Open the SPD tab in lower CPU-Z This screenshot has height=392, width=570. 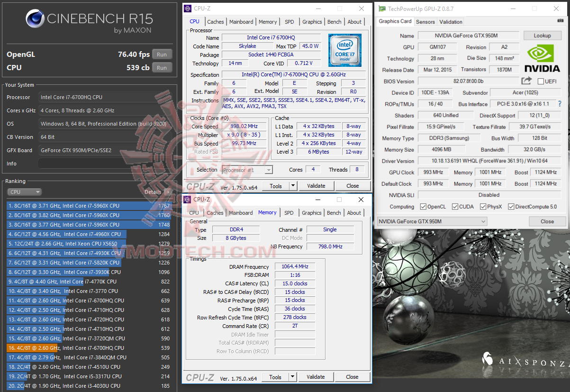click(289, 213)
